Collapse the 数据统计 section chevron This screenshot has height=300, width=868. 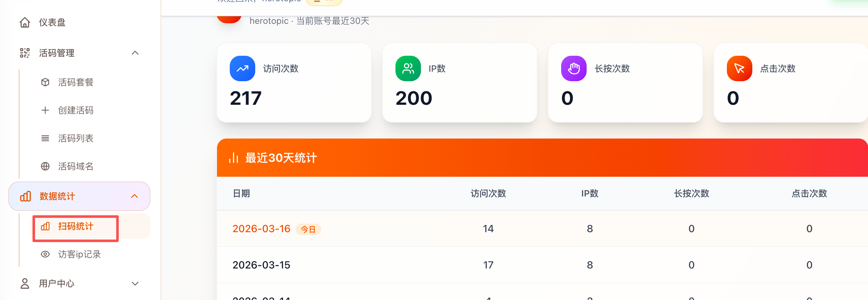coord(134,196)
